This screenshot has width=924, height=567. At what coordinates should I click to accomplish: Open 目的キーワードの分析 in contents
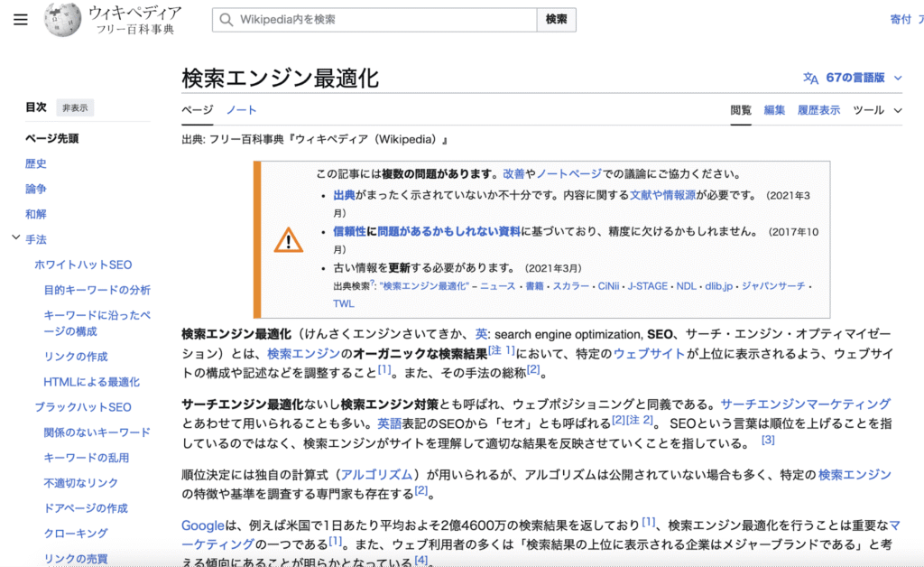click(97, 290)
